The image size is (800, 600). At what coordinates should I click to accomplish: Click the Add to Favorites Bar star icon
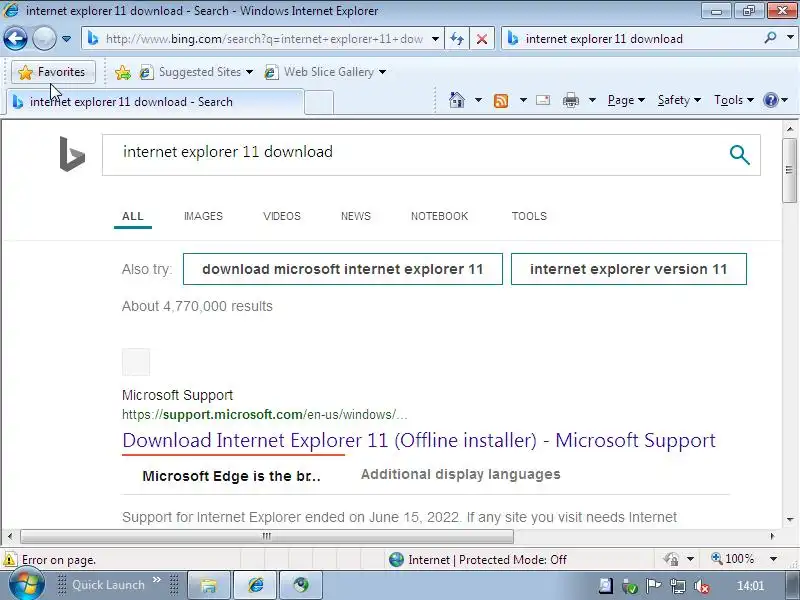click(122, 72)
